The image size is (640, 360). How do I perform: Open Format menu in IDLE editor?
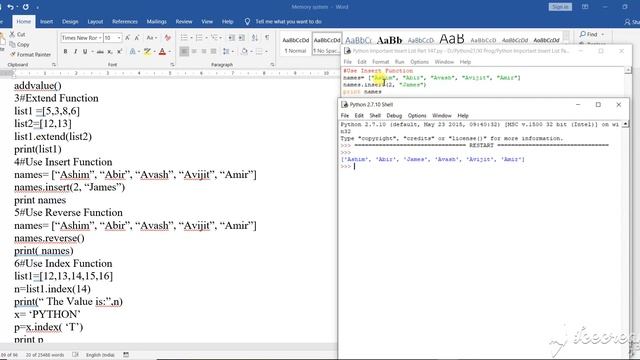click(x=380, y=62)
